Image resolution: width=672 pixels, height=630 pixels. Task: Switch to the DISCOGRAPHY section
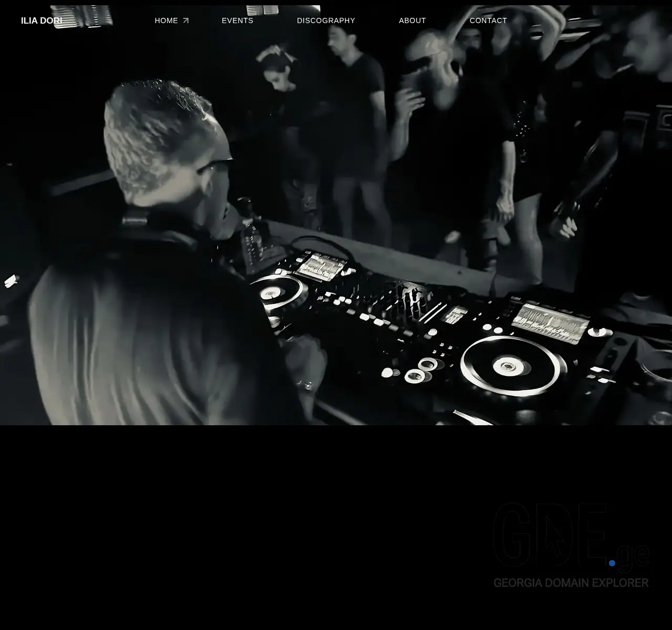(326, 20)
